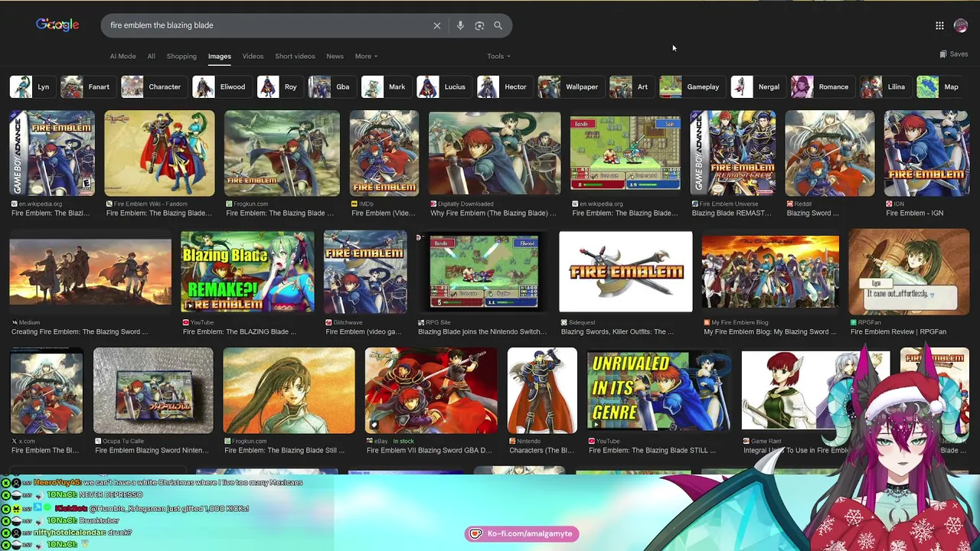Open the Glitchwave Fire Emblem cover image
This screenshot has height=551, width=980.
[365, 272]
